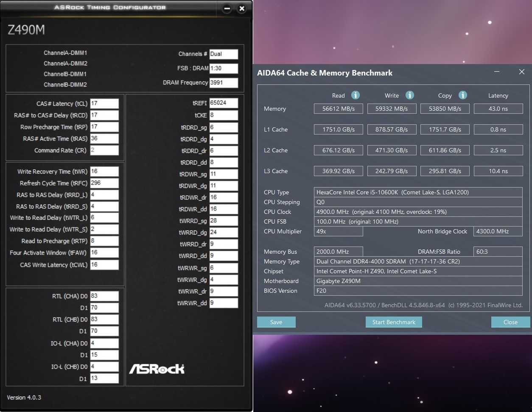Click the RTL (CHB) D0 field

104,319
